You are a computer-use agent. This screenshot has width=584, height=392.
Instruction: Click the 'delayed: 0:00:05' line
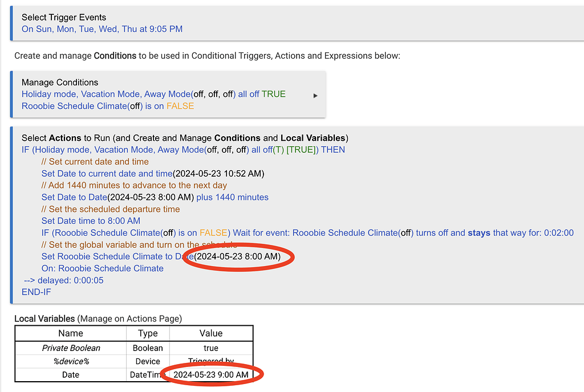(x=64, y=280)
